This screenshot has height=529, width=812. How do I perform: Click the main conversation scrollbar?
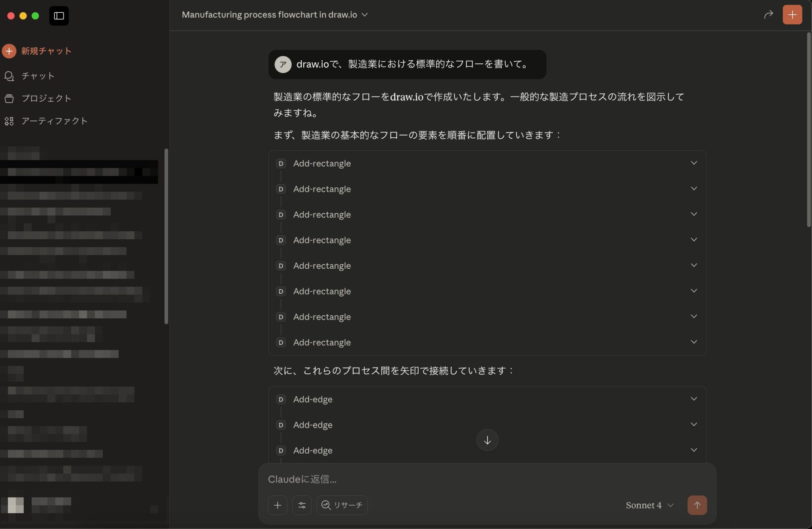(809, 130)
